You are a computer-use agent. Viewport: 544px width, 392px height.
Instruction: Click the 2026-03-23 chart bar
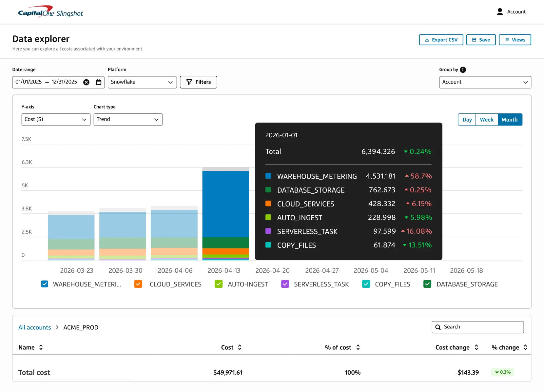(x=71, y=236)
